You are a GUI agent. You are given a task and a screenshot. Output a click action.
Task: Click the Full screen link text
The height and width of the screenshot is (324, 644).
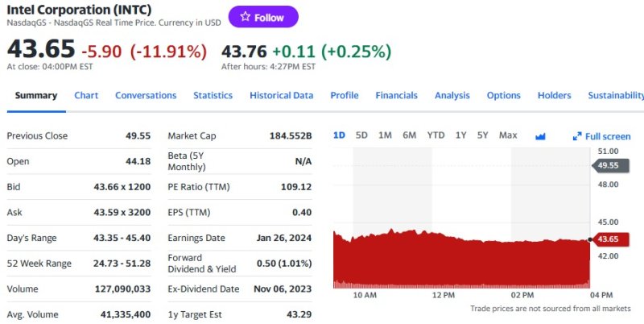(608, 136)
